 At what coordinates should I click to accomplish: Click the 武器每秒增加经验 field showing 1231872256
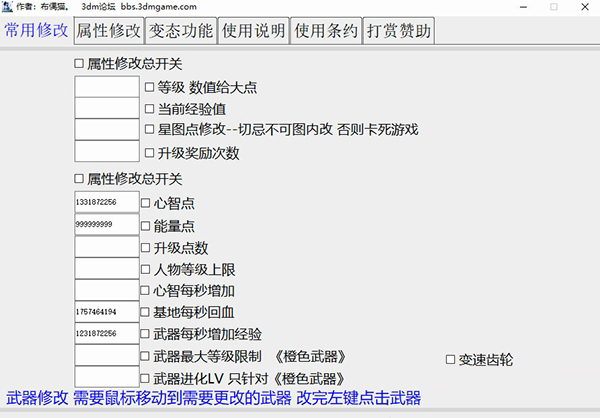point(107,333)
